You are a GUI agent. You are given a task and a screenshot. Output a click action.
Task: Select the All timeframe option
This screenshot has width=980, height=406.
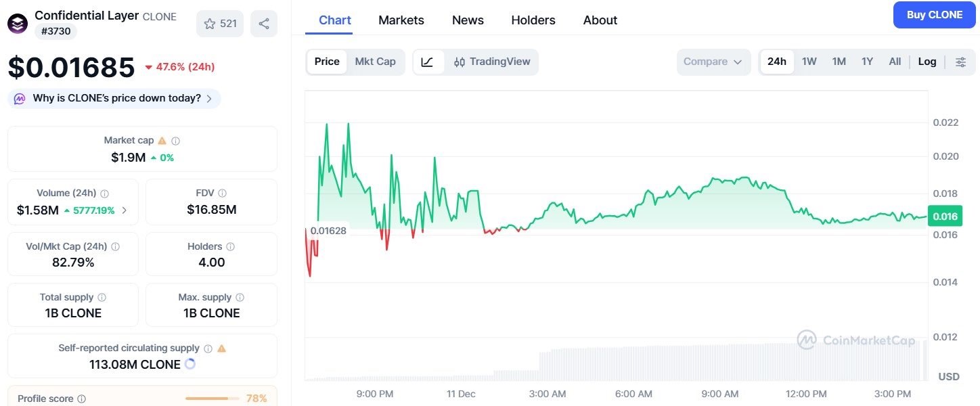tap(895, 61)
